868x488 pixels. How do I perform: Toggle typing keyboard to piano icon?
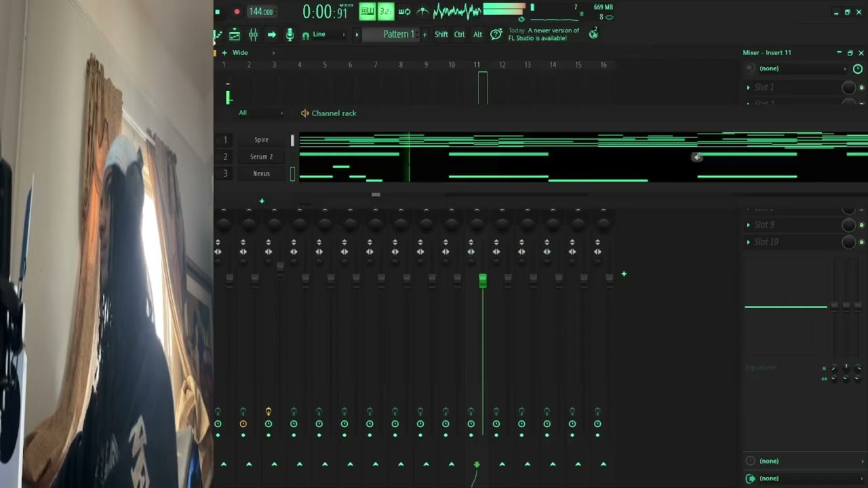point(368,11)
